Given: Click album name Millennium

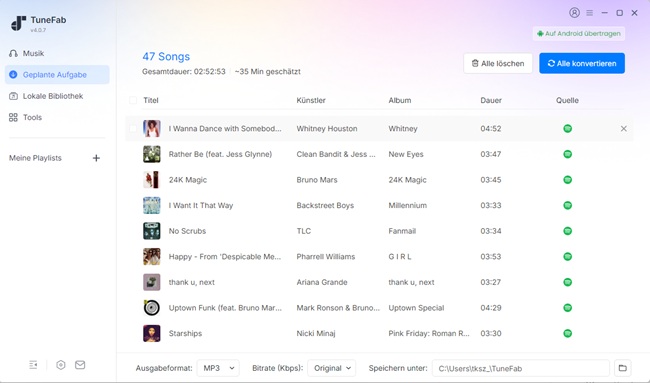Looking at the screenshot, I should click(x=407, y=206).
